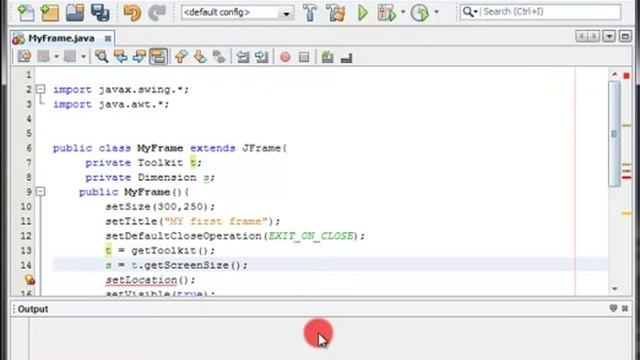Image resolution: width=640 pixels, height=360 pixels.
Task: Save all files with disk icon
Action: [x=100, y=13]
